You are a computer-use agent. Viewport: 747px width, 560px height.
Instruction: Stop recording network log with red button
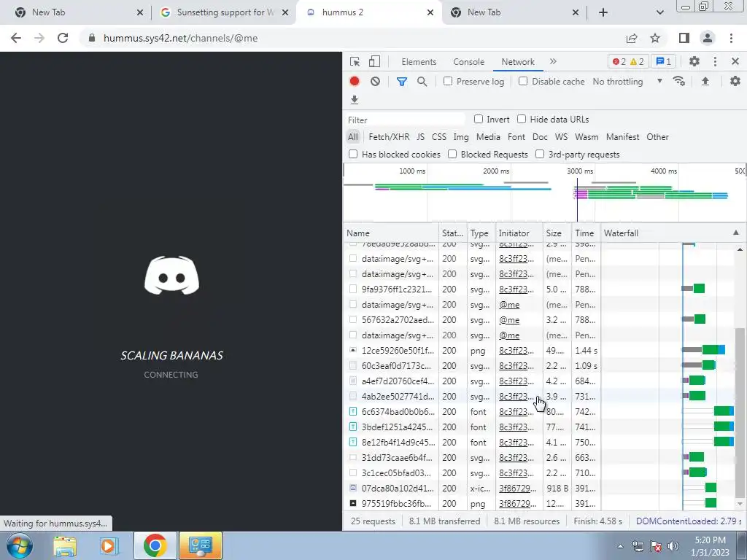tap(355, 82)
